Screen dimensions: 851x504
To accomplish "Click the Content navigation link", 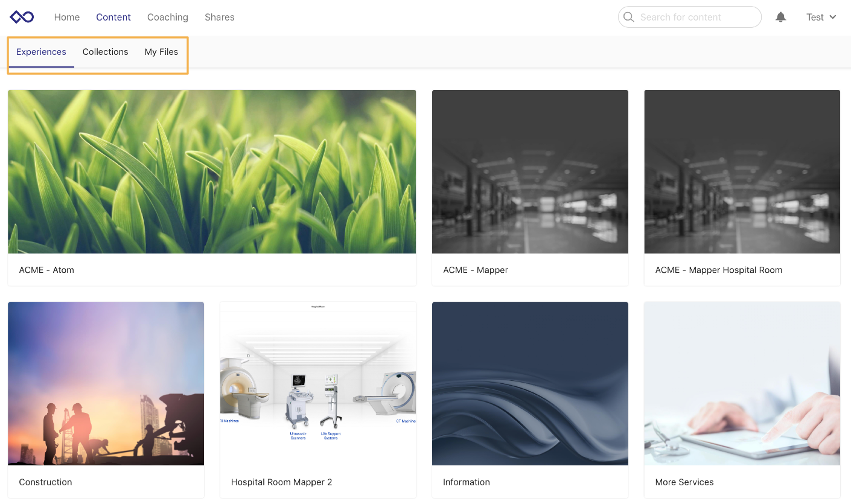I will (113, 17).
